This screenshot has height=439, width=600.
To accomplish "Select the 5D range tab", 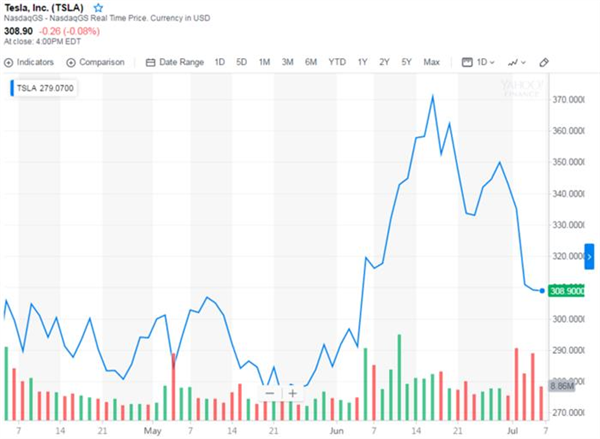I will [241, 62].
